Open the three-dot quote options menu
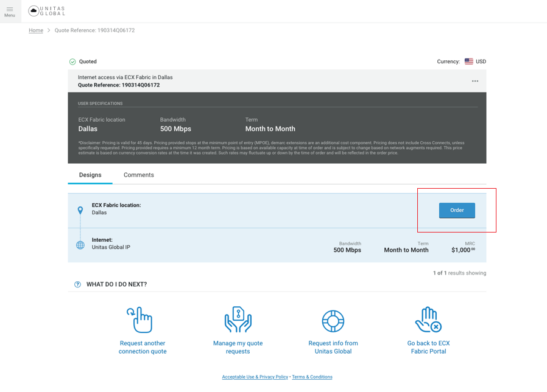This screenshot has width=547, height=392. (x=475, y=81)
